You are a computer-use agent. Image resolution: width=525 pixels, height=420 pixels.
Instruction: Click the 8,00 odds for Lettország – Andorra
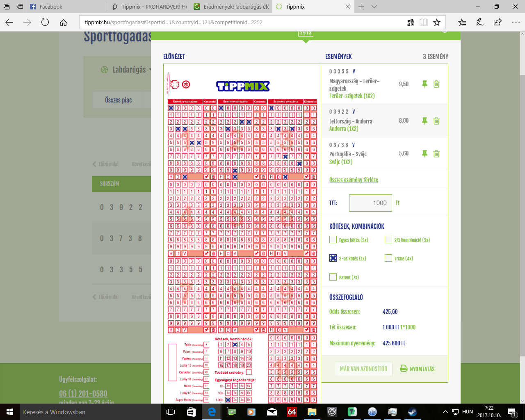point(404,121)
